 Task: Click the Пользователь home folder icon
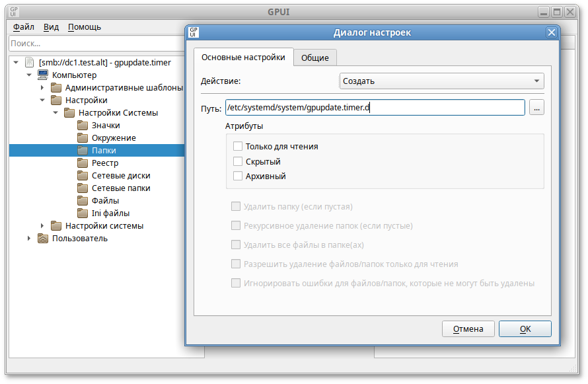[x=43, y=239]
